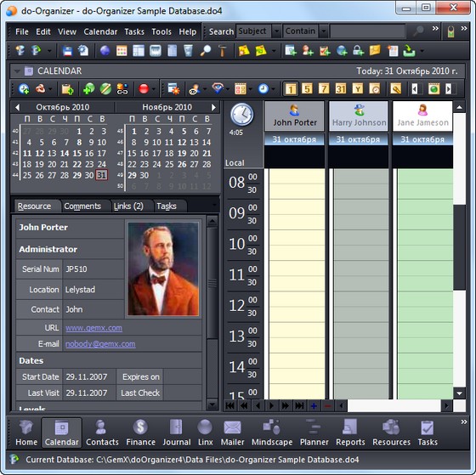476x475 pixels.
Task: Open the Tools menu
Action: 161,31
